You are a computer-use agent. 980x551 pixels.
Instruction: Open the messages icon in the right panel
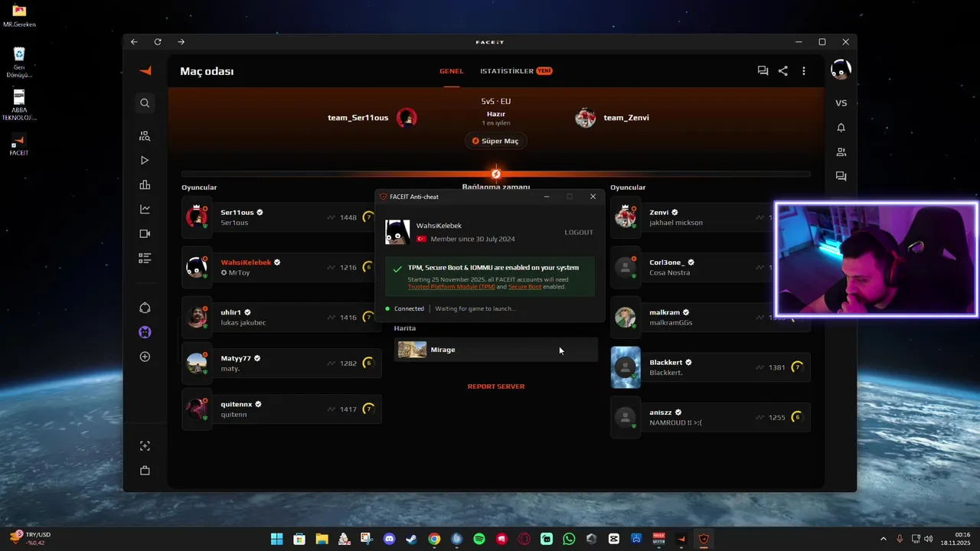tap(841, 176)
